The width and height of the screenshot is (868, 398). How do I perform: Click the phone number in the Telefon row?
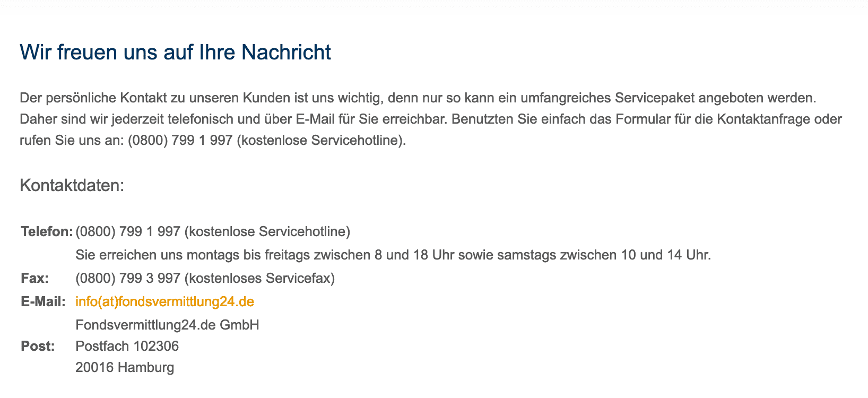point(128,232)
